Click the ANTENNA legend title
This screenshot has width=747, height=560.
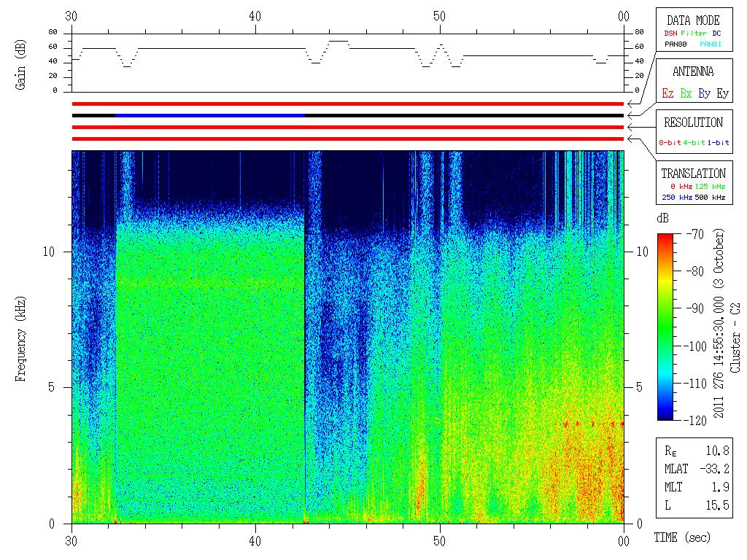(693, 71)
